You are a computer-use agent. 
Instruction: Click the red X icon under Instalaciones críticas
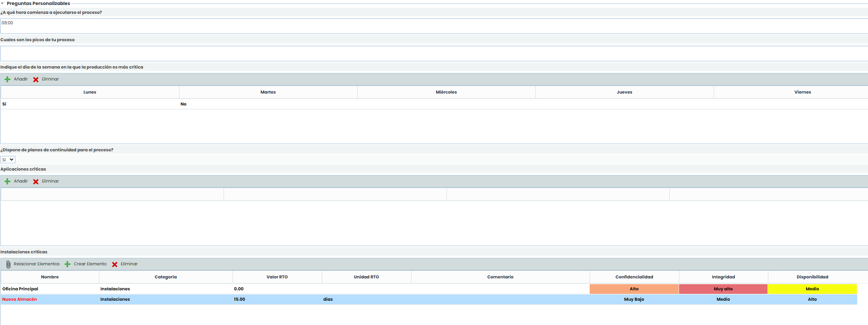click(x=115, y=264)
